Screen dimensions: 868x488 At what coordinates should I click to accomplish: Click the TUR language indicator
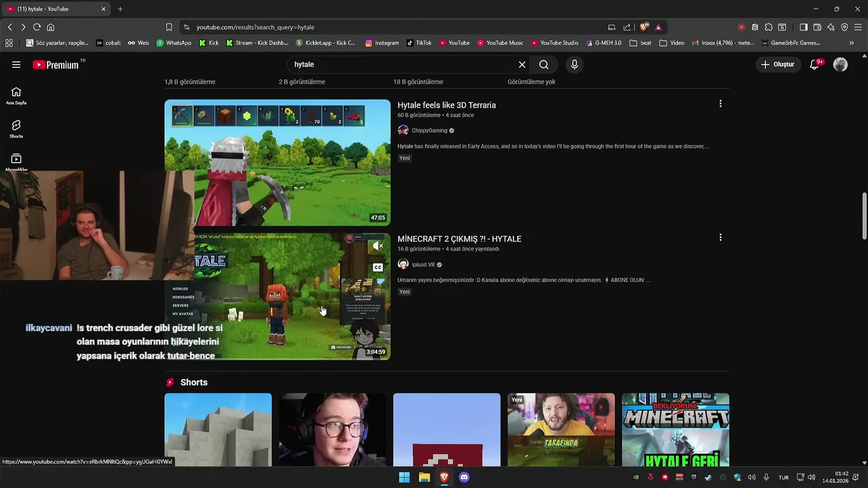[x=783, y=477]
